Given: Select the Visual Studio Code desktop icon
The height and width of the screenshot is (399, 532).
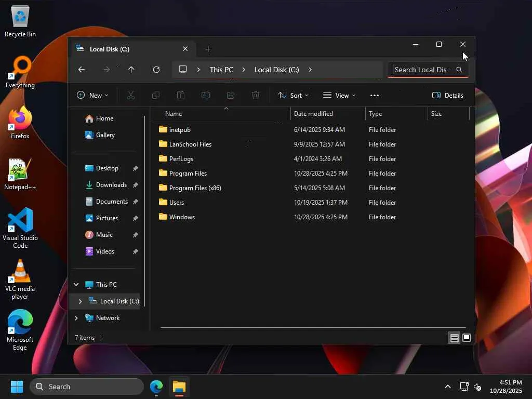Looking at the screenshot, I should pos(20,228).
